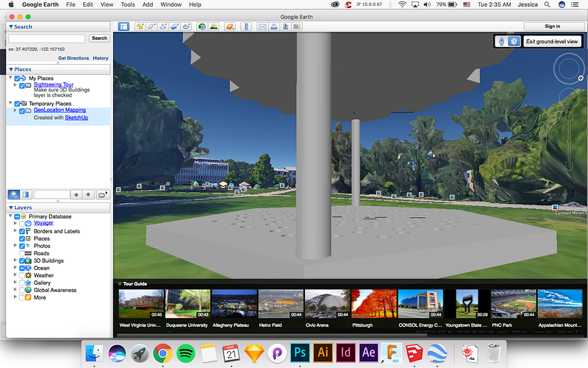Viewport: 588px width, 368px height.
Task: Open the Window menu
Action: [171, 4]
